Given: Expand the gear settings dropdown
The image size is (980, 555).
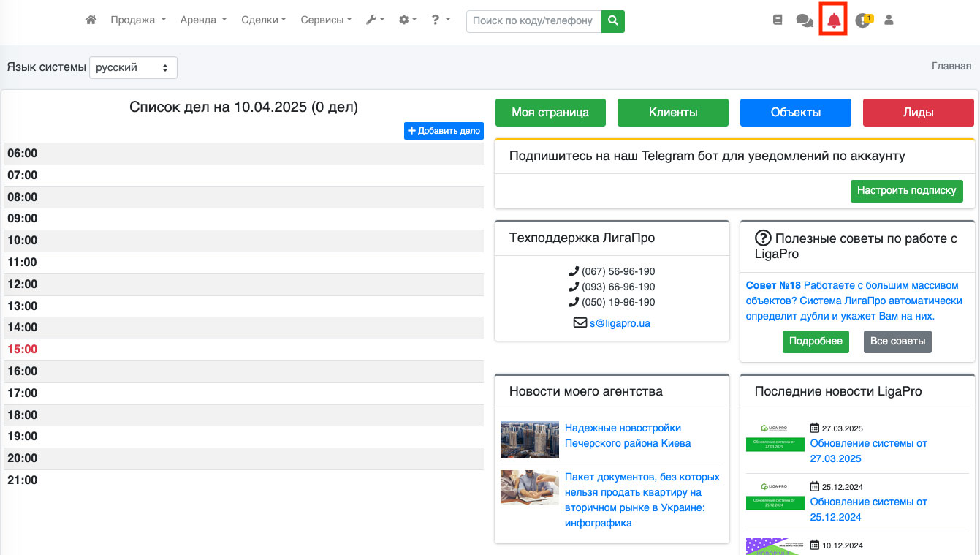Looking at the screenshot, I should (x=407, y=20).
